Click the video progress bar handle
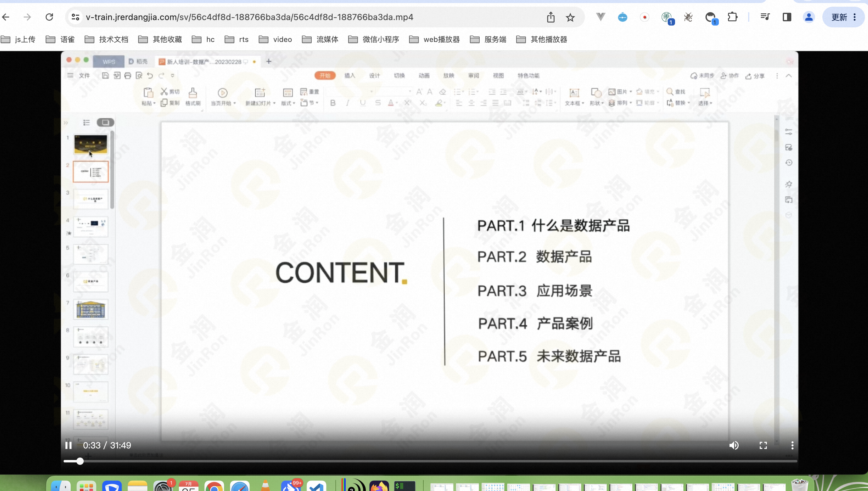Screen dimensions: 868x491 [80, 461]
